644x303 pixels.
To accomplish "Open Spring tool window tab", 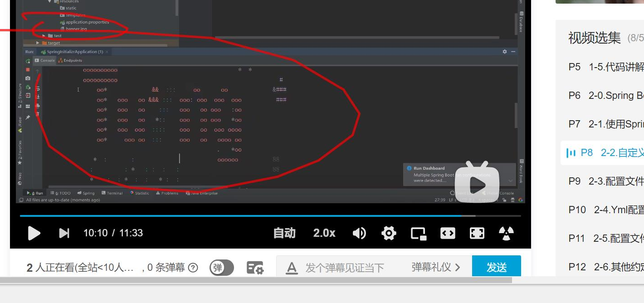I will click(86, 193).
